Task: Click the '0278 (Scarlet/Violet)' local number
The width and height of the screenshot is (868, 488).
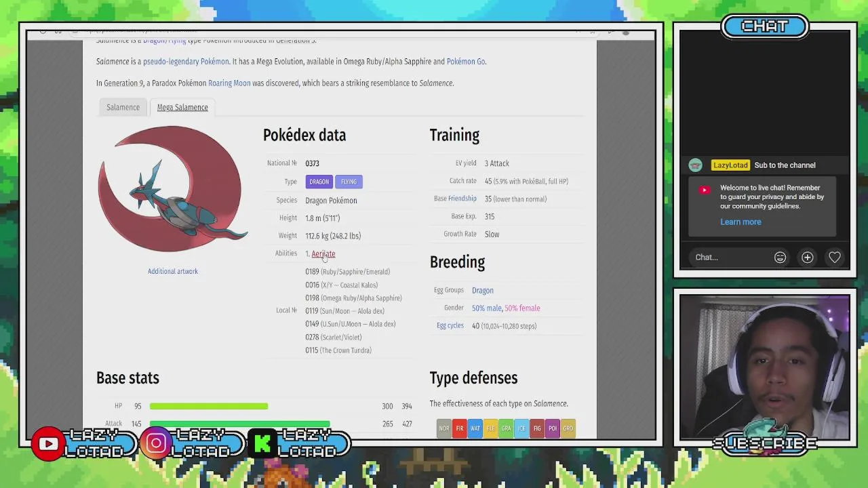Action: tap(333, 338)
